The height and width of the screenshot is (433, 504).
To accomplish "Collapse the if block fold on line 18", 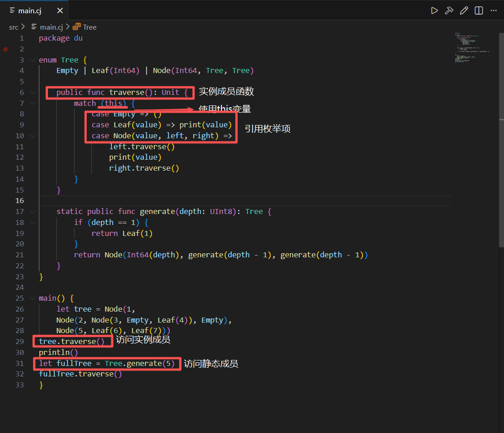I will click(32, 222).
